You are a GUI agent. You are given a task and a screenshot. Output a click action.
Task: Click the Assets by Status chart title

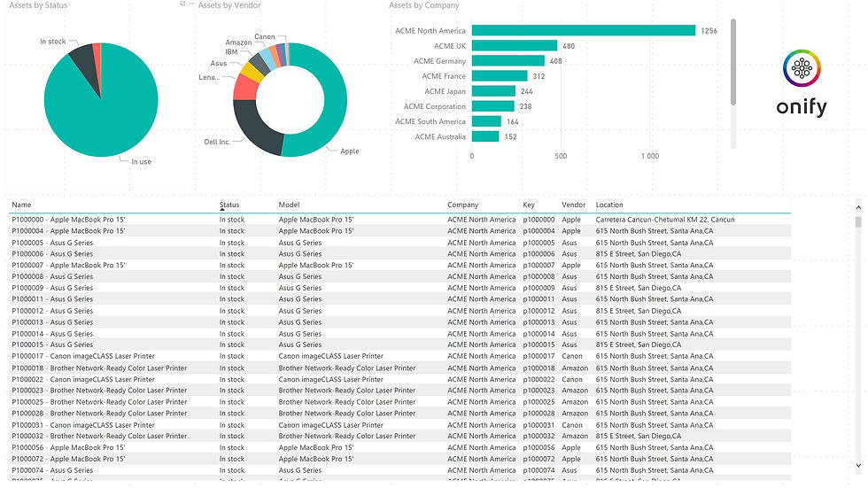point(38,5)
